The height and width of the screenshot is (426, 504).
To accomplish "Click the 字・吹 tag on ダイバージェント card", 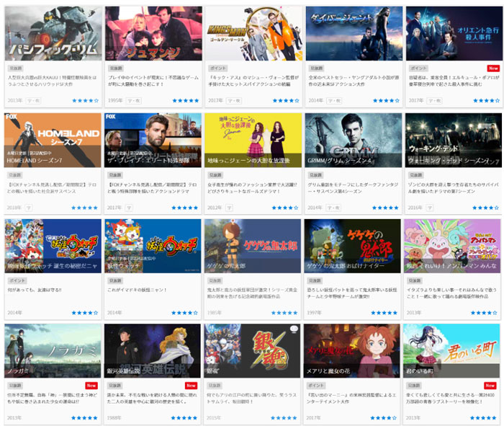I will click(334, 101).
